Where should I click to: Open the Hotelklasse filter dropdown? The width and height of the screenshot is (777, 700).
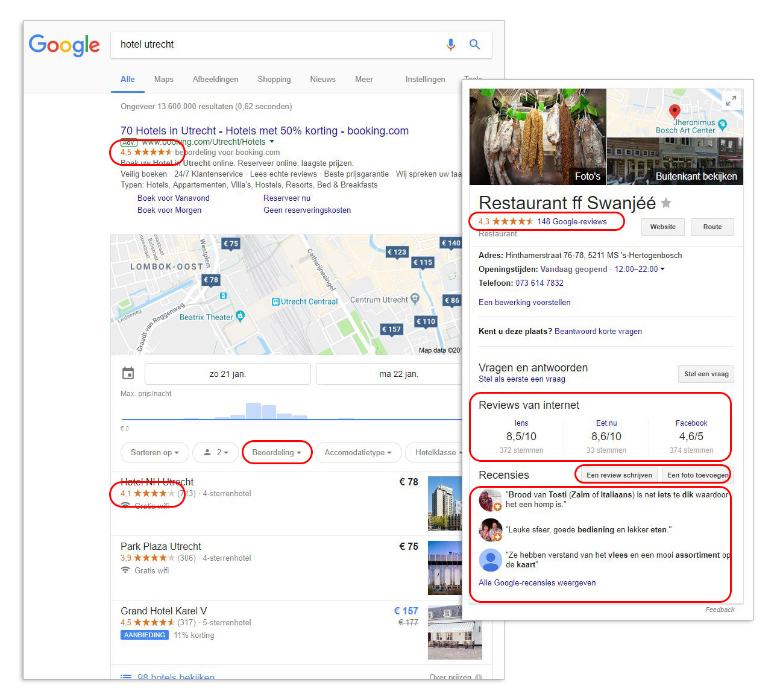pos(435,452)
